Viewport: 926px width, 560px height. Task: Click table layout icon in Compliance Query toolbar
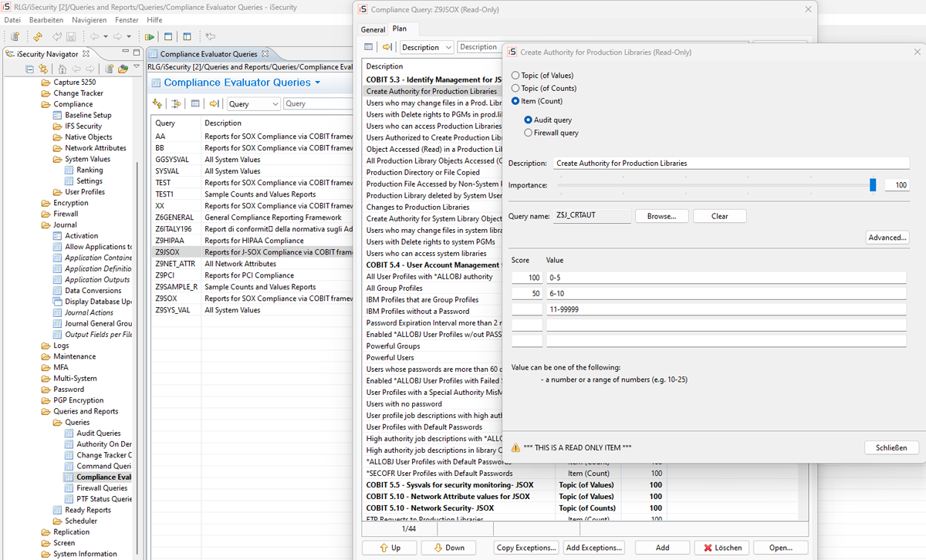tap(369, 47)
